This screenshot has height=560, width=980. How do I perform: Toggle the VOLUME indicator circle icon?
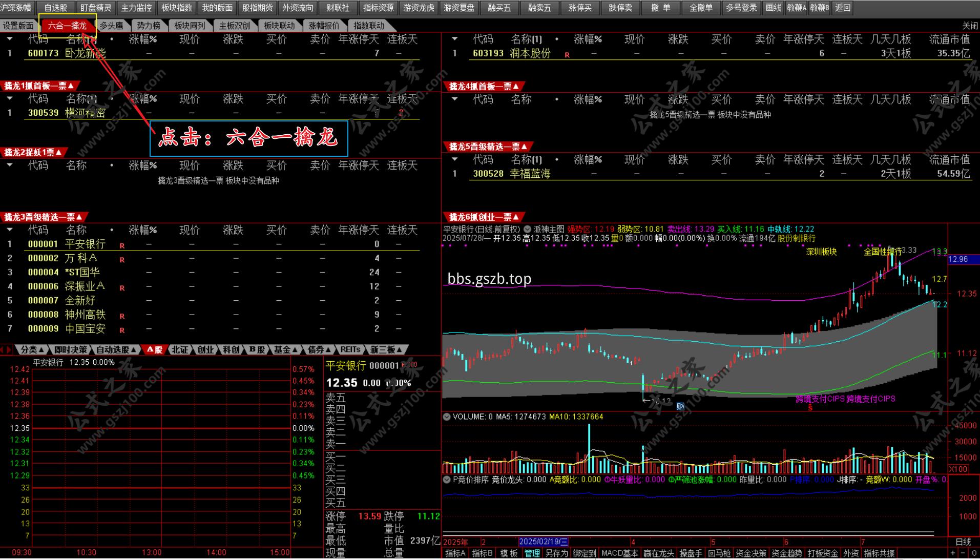click(447, 417)
